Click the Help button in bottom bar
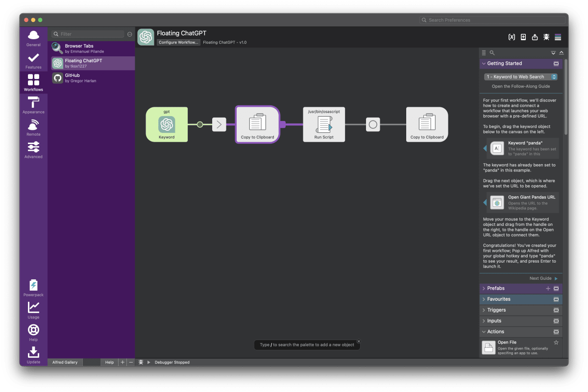 (x=109, y=362)
